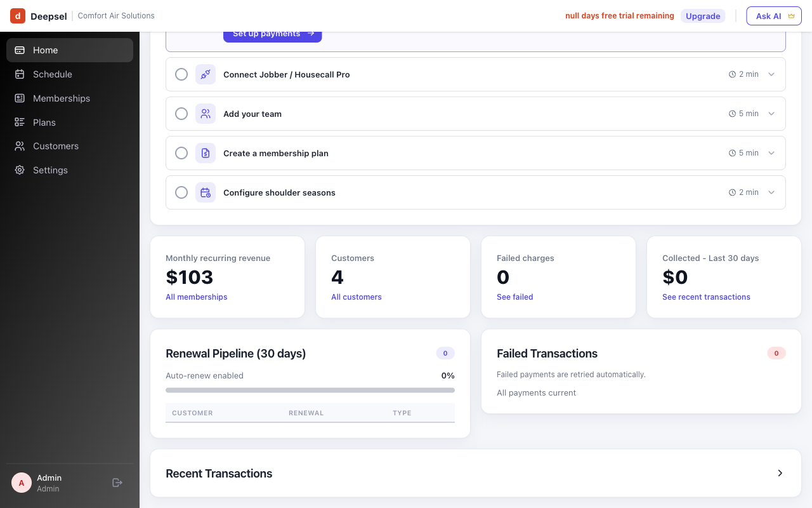Click the Auto-renew enabled progress bar
This screenshot has width=812, height=508.
click(x=310, y=390)
